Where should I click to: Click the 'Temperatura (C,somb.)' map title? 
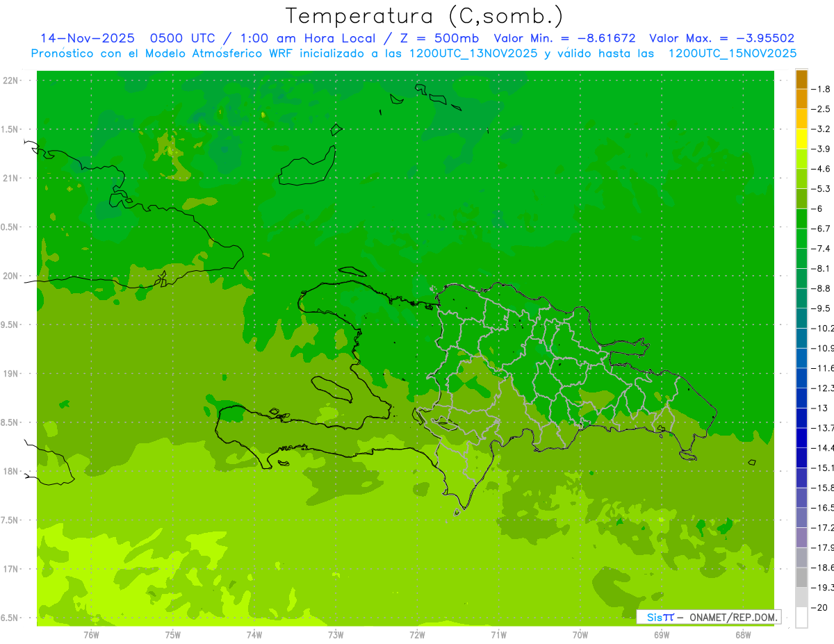coord(425,16)
